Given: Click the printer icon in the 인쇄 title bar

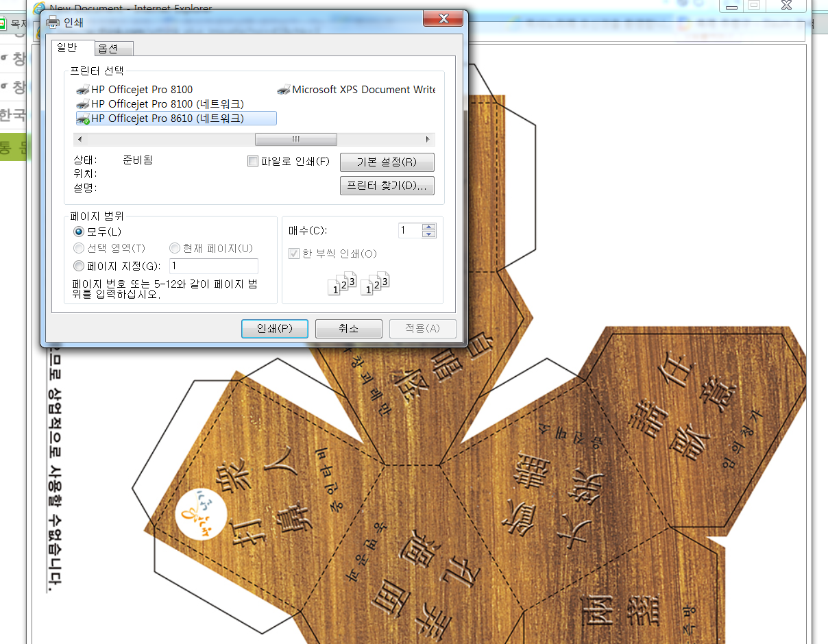Looking at the screenshot, I should click(x=53, y=22).
